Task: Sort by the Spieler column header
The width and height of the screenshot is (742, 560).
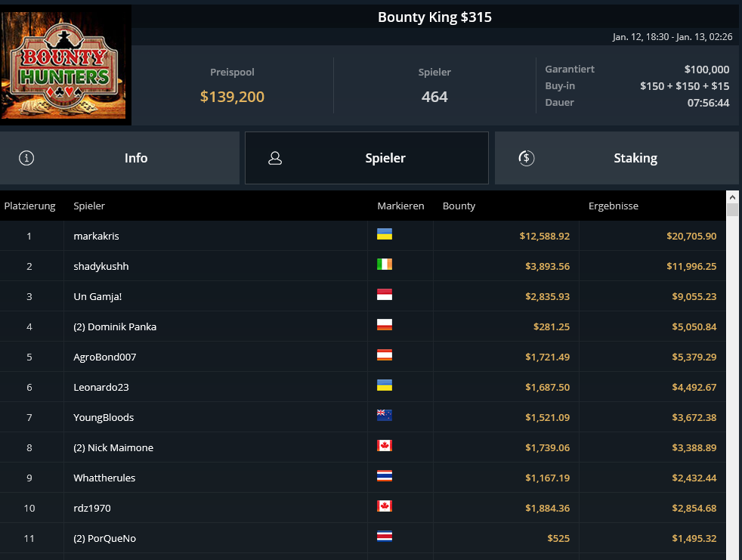Action: (89, 206)
